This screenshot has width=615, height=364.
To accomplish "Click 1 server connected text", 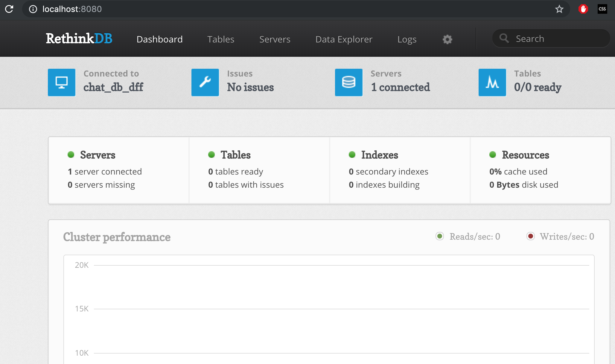I will tap(105, 172).
